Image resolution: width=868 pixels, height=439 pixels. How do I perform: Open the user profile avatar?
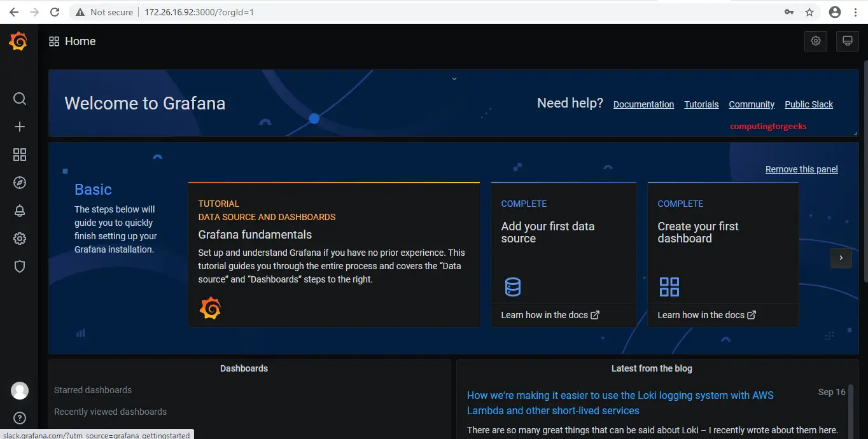pyautogui.click(x=19, y=390)
